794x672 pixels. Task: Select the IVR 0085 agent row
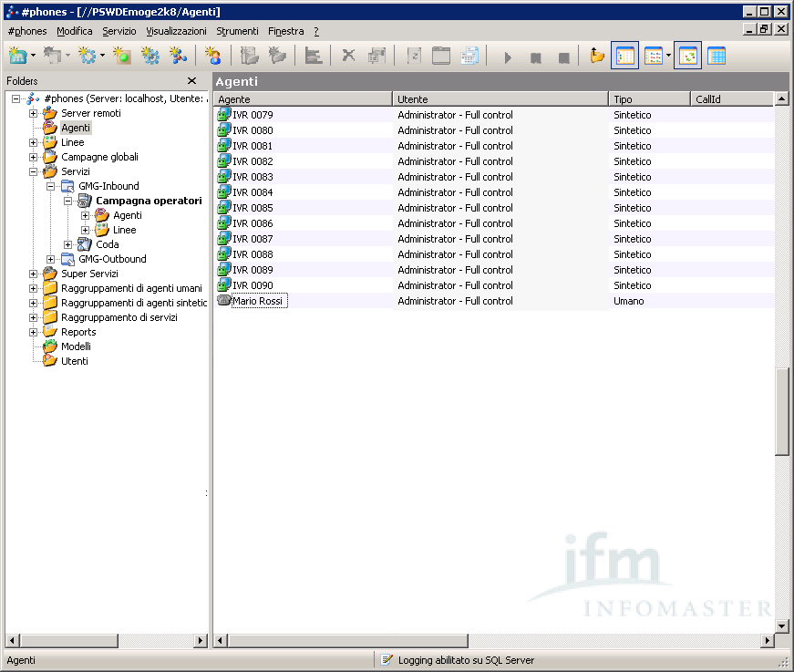[x=494, y=208]
